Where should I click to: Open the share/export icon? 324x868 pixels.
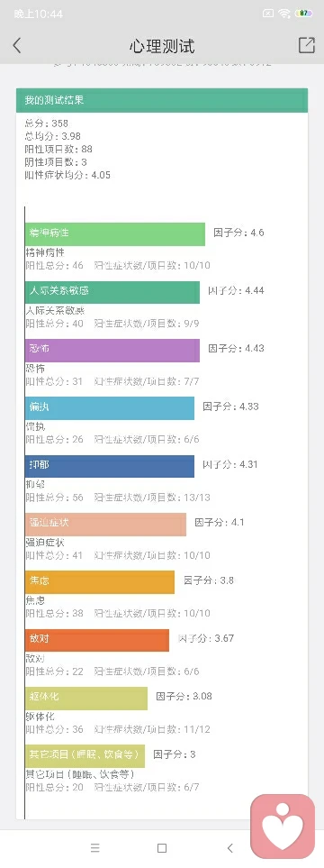coord(306,45)
